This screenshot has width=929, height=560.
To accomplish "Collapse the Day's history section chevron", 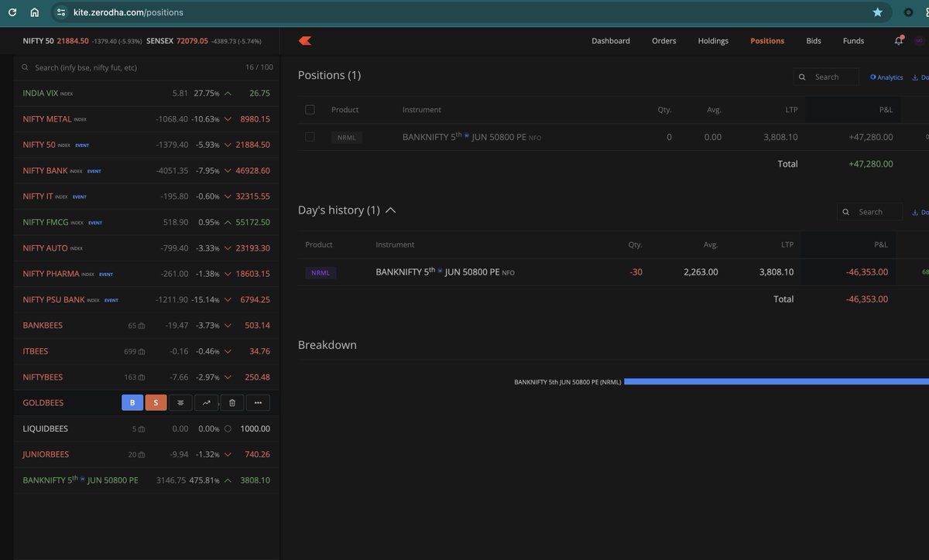I will [391, 210].
